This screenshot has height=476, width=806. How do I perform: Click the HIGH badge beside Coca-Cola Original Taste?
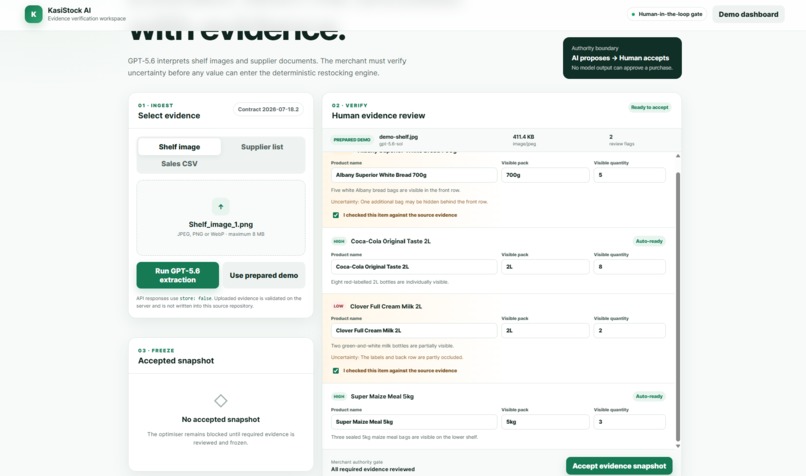tap(339, 241)
